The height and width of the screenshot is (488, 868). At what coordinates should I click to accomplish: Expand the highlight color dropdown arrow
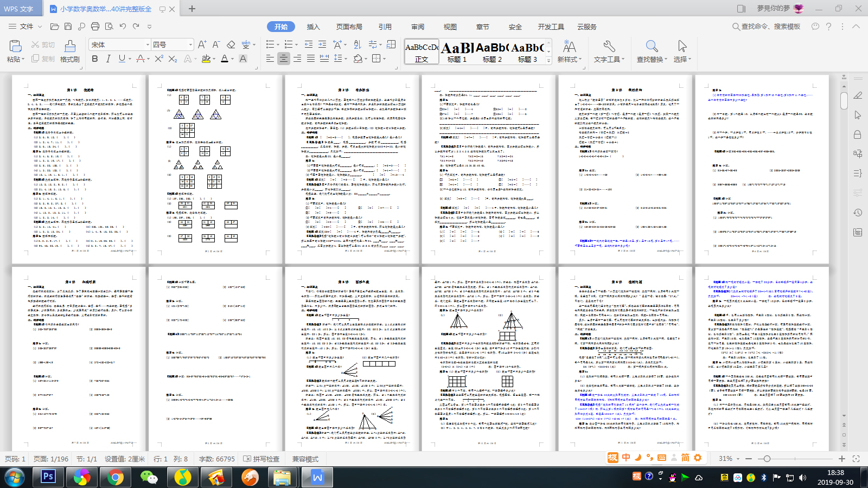214,59
